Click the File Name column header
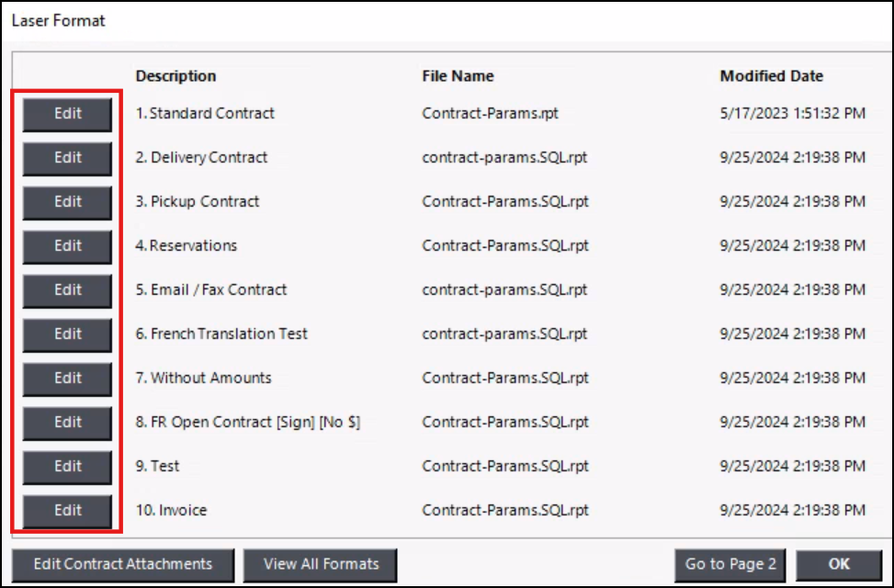This screenshot has height=588, width=894. pyautogui.click(x=458, y=76)
